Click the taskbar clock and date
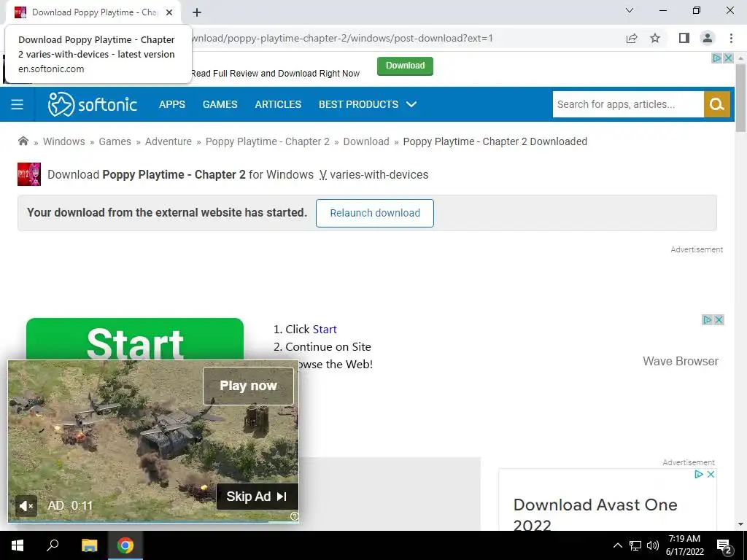 point(684,545)
